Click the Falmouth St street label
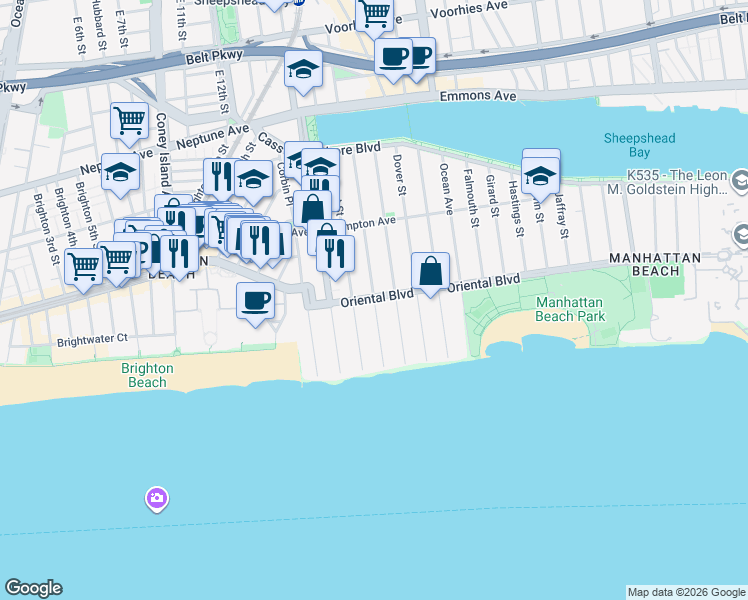 click(471, 198)
